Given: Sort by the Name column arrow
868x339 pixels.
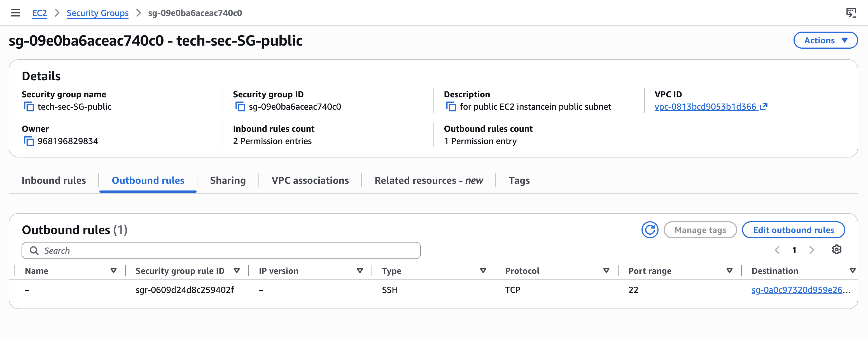Looking at the screenshot, I should point(114,271).
